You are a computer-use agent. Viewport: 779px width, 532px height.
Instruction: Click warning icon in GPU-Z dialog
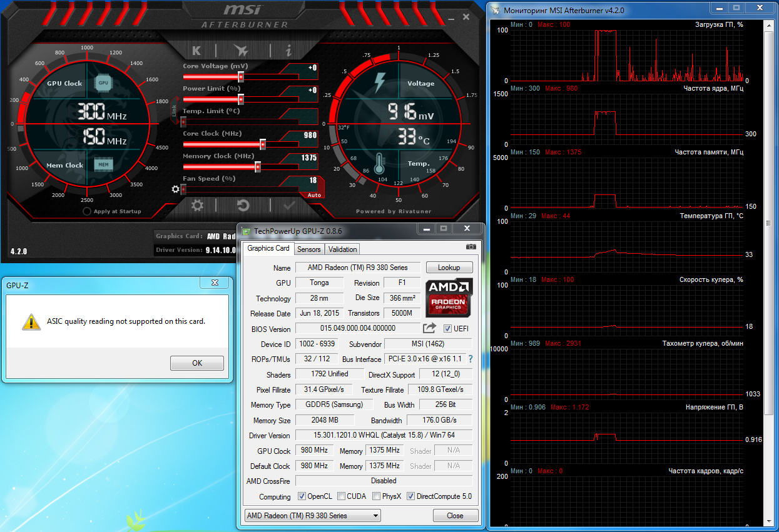(x=31, y=322)
